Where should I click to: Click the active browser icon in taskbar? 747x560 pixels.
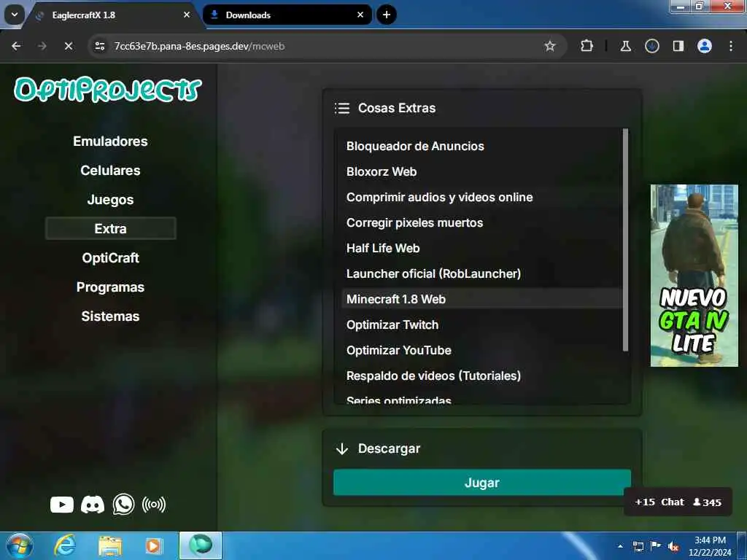pos(201,545)
